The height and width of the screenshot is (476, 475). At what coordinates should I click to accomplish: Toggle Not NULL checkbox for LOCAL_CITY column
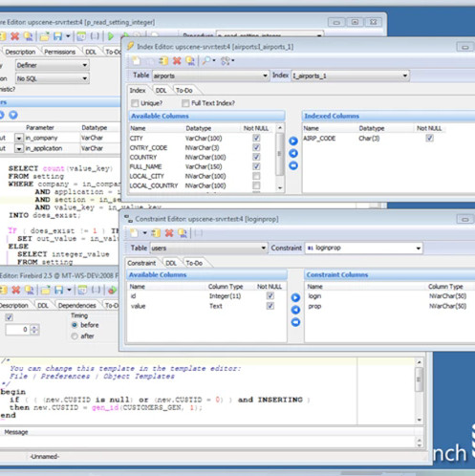256,176
